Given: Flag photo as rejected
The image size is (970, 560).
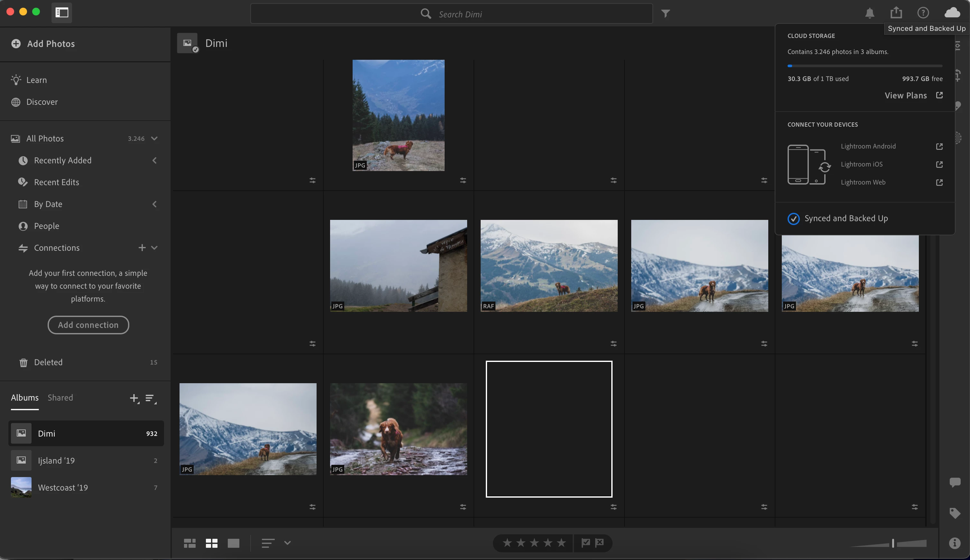Looking at the screenshot, I should coord(600,543).
